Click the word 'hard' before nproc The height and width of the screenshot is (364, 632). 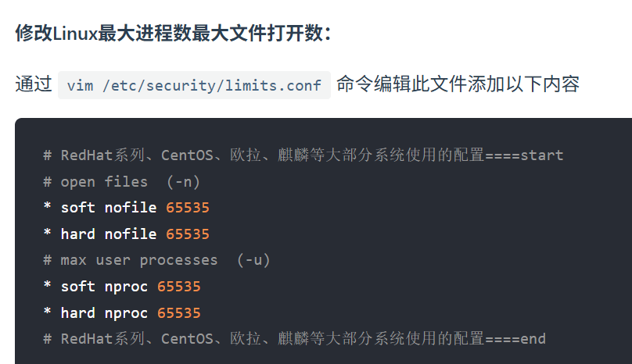(x=78, y=312)
